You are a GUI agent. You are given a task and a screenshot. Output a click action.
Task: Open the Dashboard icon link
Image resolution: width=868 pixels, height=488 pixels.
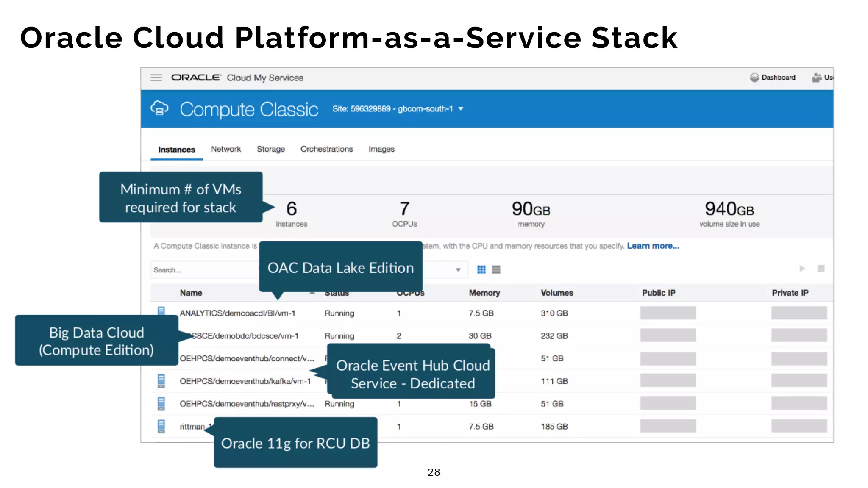coord(754,78)
